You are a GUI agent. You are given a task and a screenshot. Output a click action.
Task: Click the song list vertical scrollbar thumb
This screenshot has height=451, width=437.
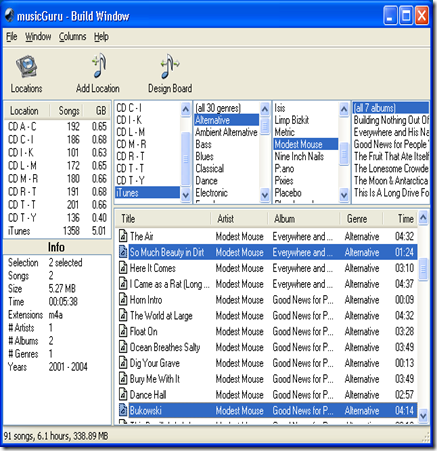pyautogui.click(x=423, y=269)
